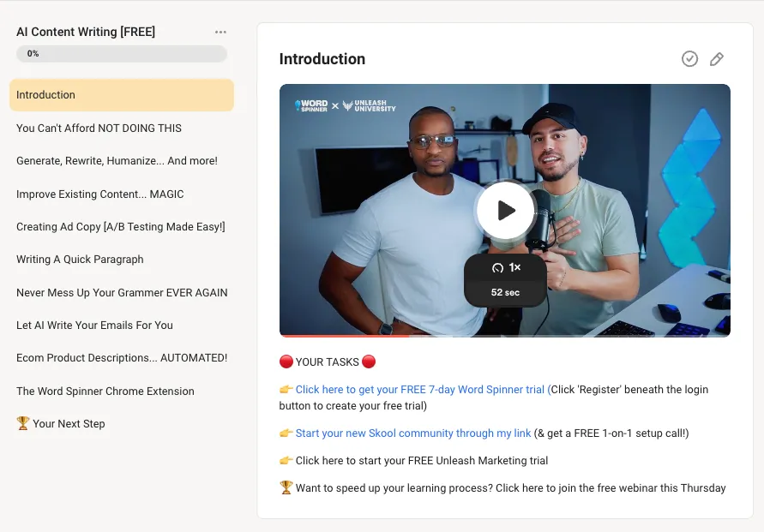Click the orange video progress bar
The width and height of the screenshot is (764, 532).
pos(345,335)
